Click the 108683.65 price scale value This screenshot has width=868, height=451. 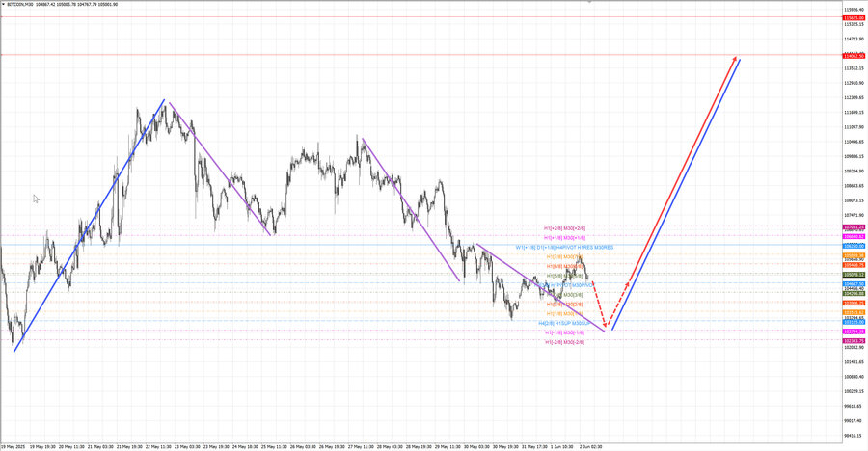[x=854, y=186]
